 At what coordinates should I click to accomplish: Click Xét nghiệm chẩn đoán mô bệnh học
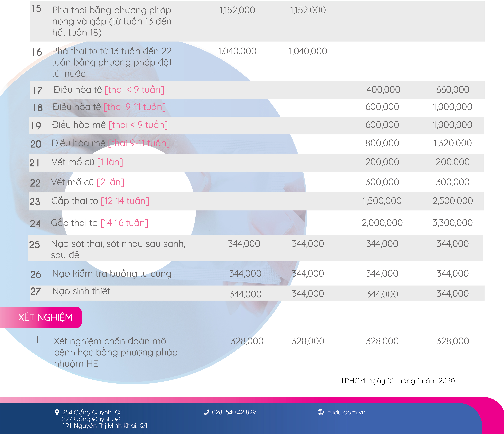click(x=116, y=352)
